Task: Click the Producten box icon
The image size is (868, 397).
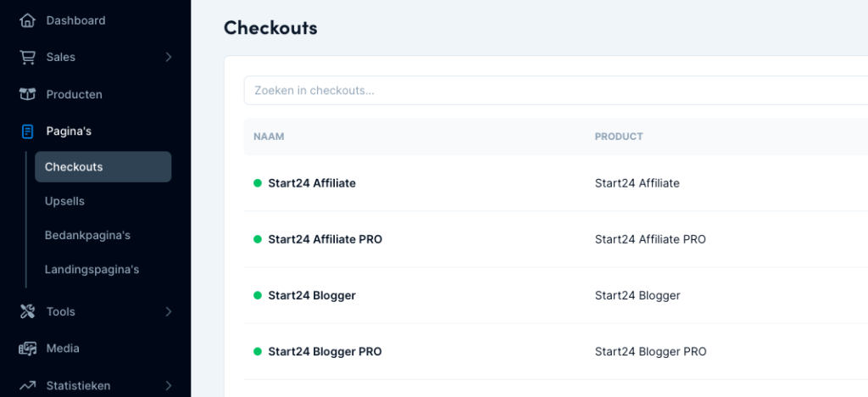Action: (28, 94)
